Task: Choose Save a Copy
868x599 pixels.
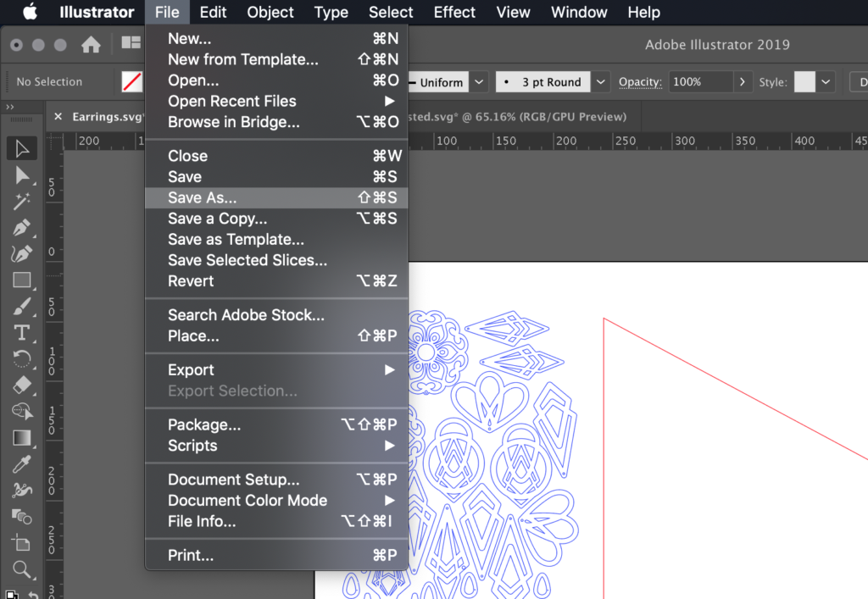Action: (276, 219)
